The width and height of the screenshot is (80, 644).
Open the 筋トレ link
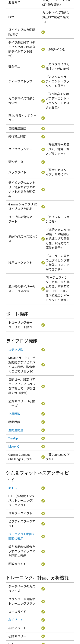(13, 488)
